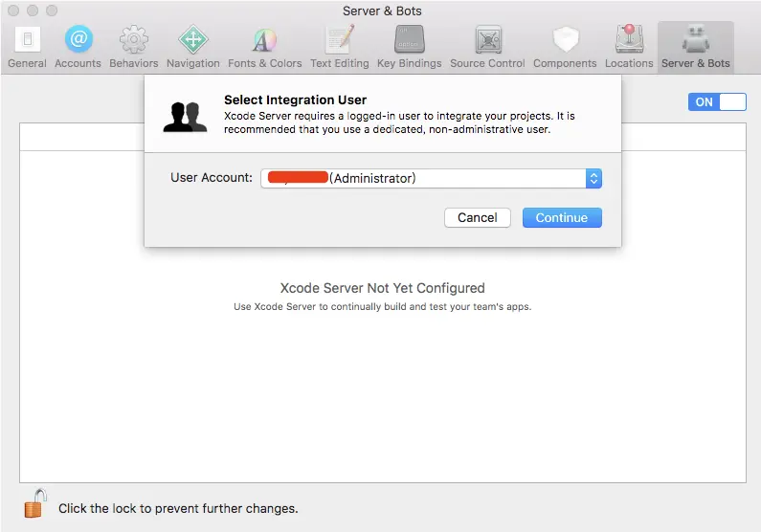Click 'Xcode Server Not Yet Configured' text
Screen dimensions: 761x532
[383, 288]
